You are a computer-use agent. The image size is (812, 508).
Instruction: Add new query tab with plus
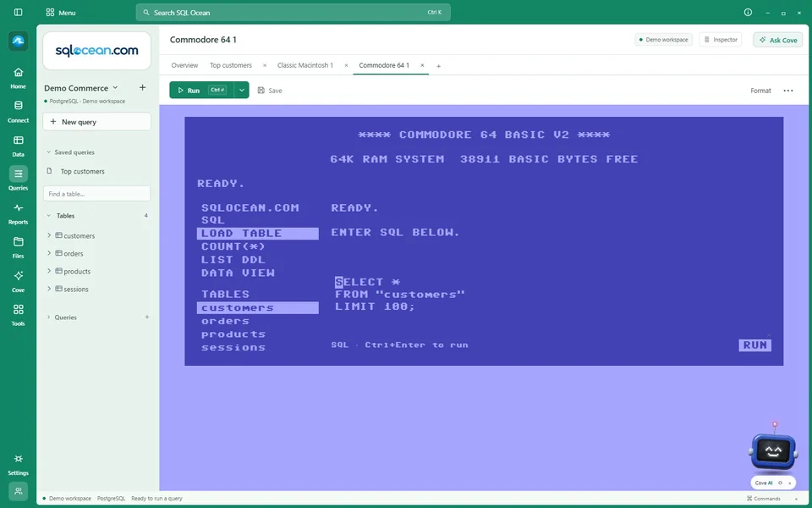[439, 66]
